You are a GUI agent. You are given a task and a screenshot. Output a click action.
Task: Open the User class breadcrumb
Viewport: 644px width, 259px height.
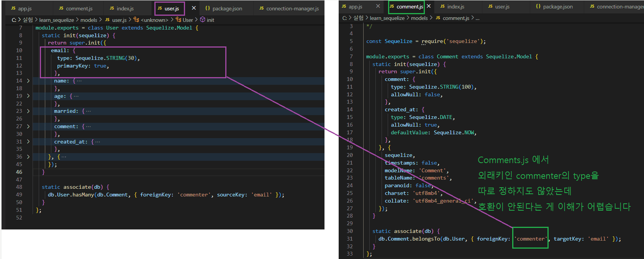(x=188, y=20)
